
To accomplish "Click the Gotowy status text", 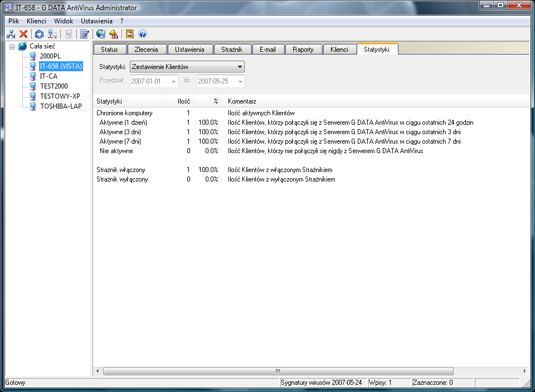I will [16, 383].
